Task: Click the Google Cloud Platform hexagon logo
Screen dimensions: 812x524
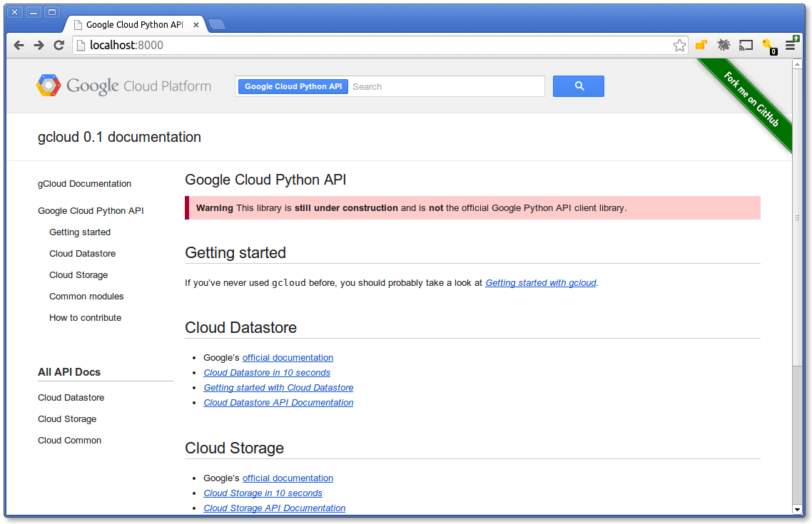Action: tap(48, 86)
